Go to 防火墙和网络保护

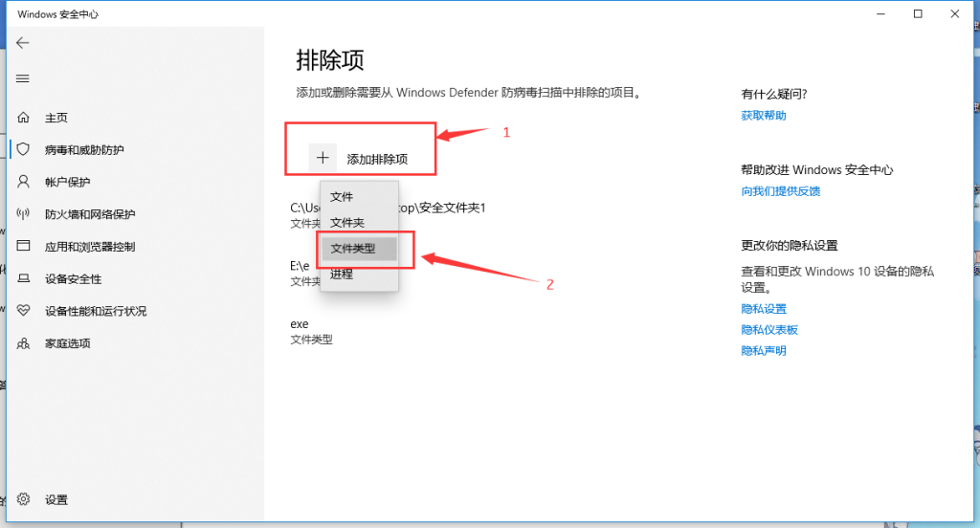[90, 214]
